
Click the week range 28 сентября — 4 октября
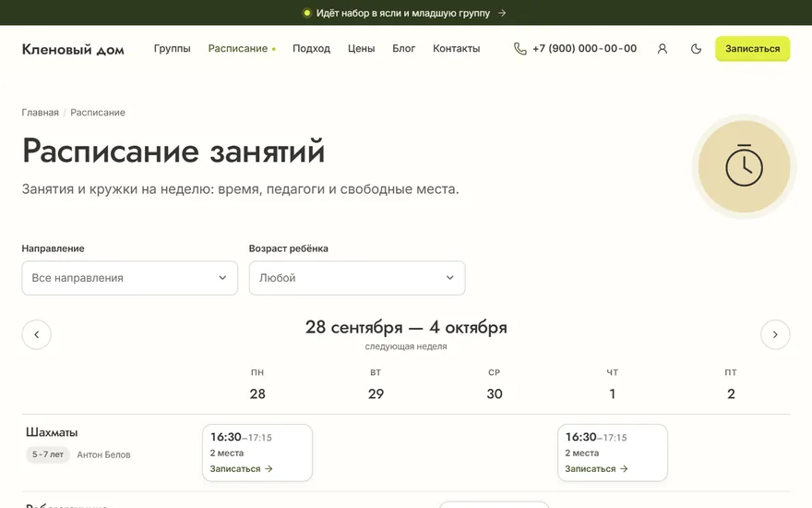pyautogui.click(x=406, y=327)
